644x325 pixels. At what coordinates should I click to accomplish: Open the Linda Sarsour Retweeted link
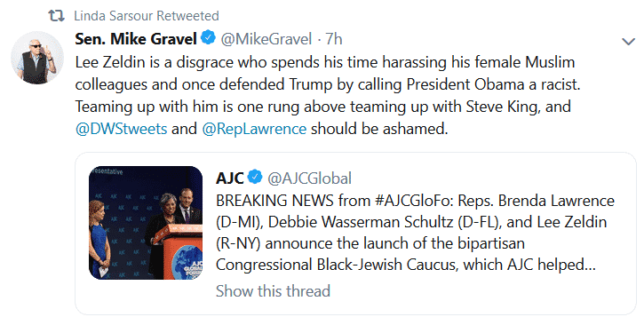point(147,16)
